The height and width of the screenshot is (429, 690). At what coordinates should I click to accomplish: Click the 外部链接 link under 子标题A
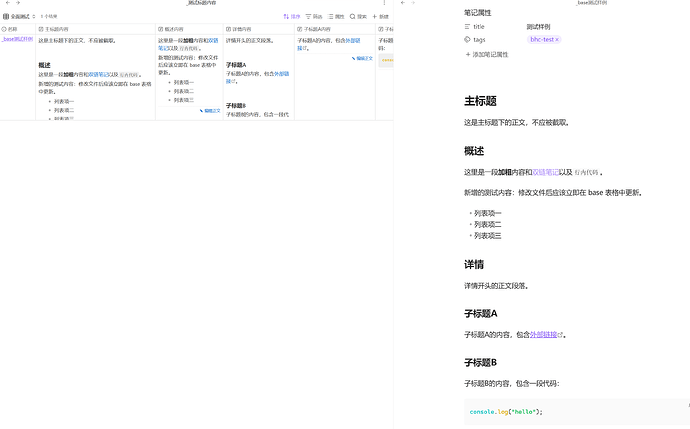[x=546, y=335]
